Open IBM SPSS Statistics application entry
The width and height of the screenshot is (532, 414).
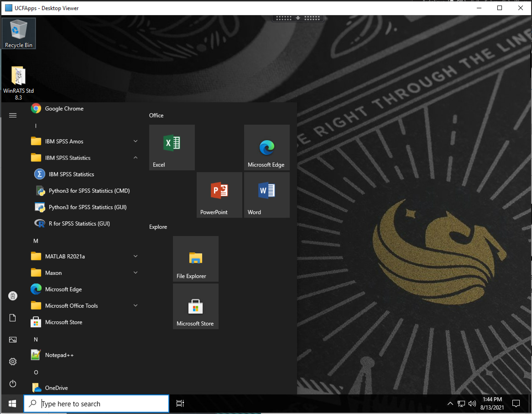tap(84, 174)
